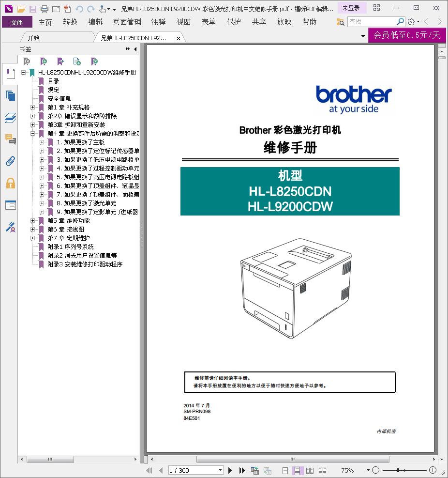Screen dimensions: 448x478
Task: Expand the 第2章 错误显示和故障排除 bookmark
Action: point(32,116)
